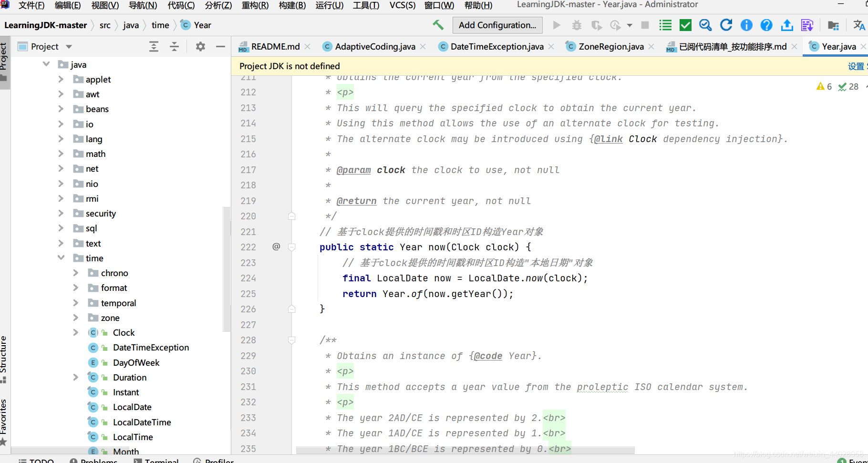Click the green hammer Build Project icon

point(438,25)
